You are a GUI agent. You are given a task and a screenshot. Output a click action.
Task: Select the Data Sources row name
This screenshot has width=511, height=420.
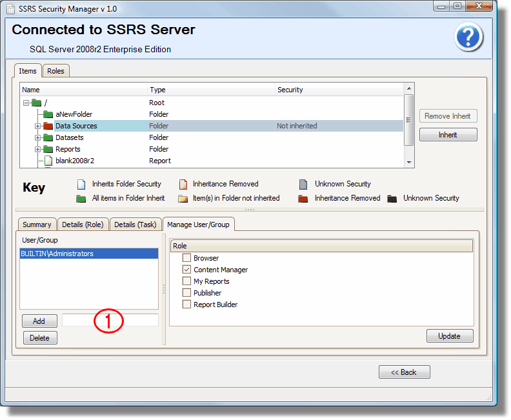76,126
